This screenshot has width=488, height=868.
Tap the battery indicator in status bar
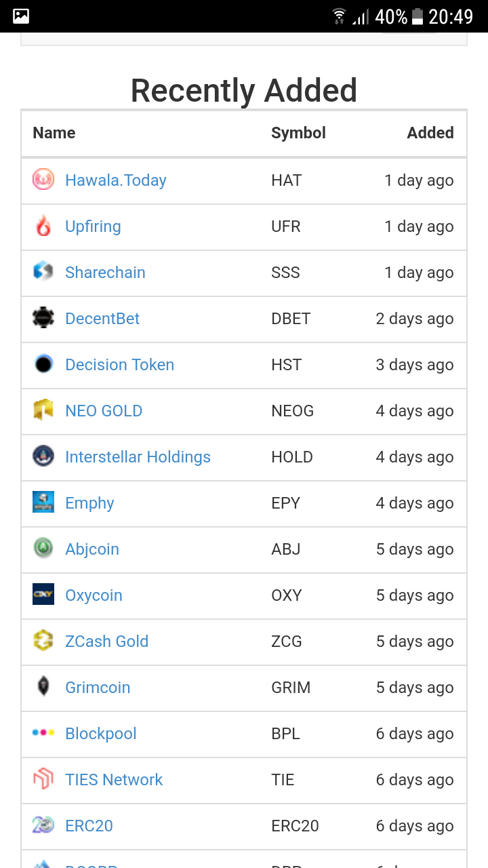click(418, 16)
